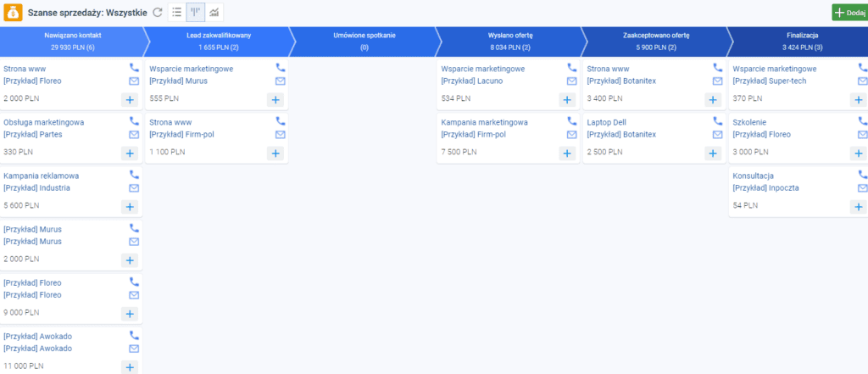Select the Umówione spotkanie stage header

click(364, 41)
